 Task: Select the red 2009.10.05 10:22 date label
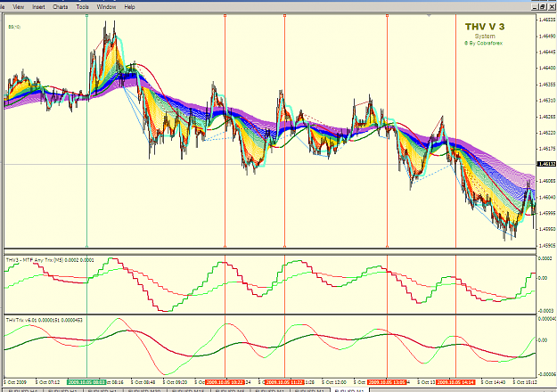pos(225,382)
